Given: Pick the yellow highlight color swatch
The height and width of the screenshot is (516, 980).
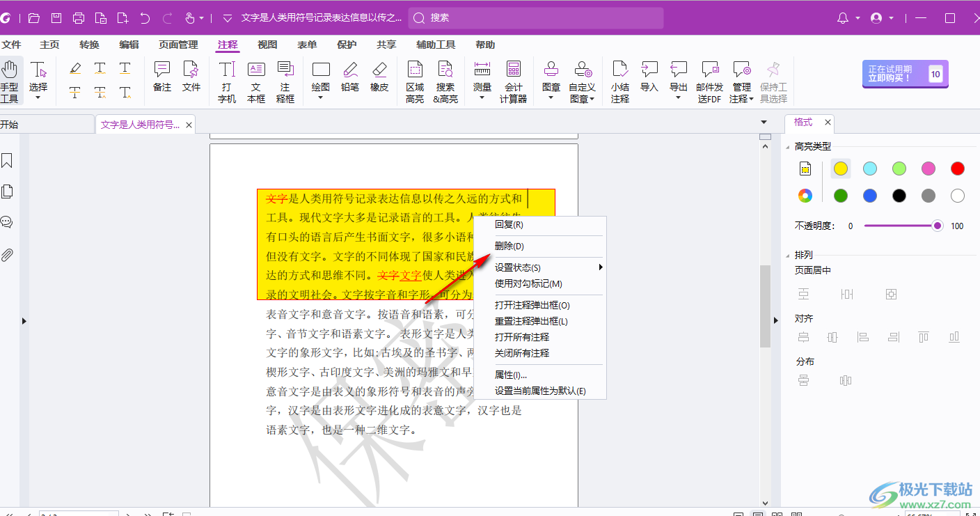Looking at the screenshot, I should 841,169.
